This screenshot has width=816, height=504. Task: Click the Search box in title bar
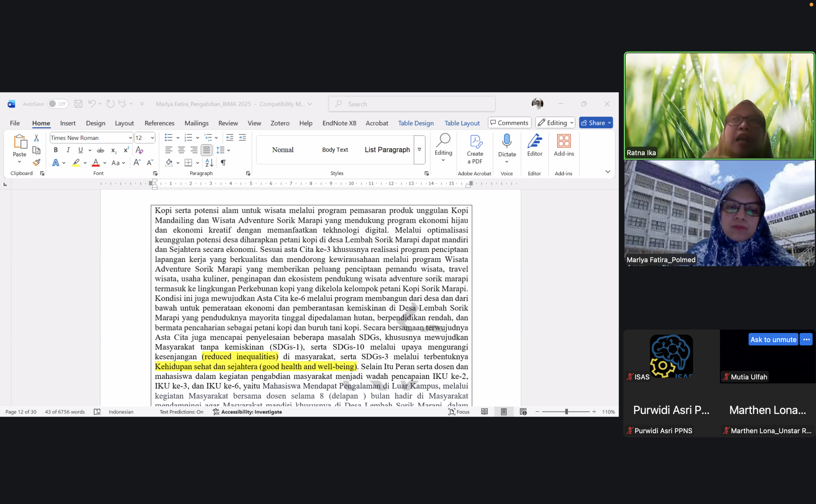(x=412, y=104)
